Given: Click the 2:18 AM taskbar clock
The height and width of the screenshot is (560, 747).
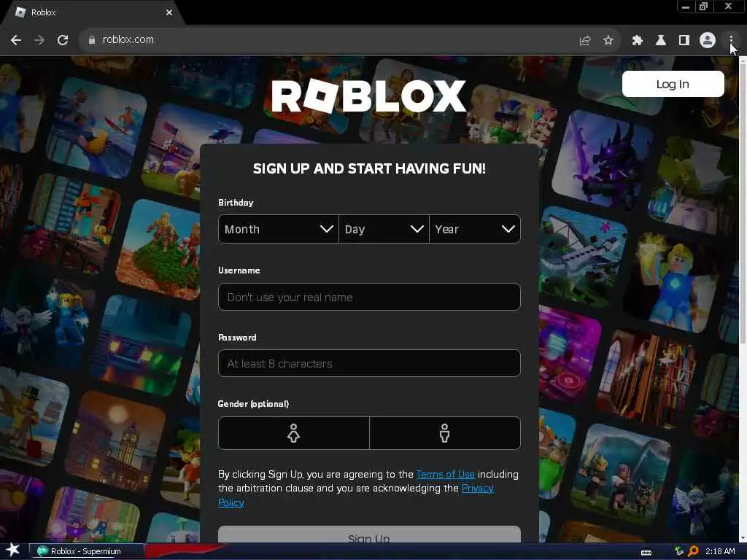Looking at the screenshot, I should [x=720, y=551].
